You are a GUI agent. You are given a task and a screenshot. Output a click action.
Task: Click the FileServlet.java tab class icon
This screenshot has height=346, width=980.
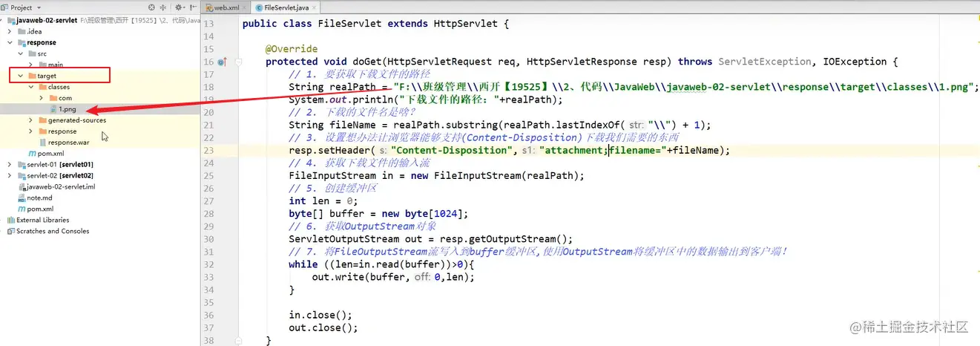click(258, 7)
